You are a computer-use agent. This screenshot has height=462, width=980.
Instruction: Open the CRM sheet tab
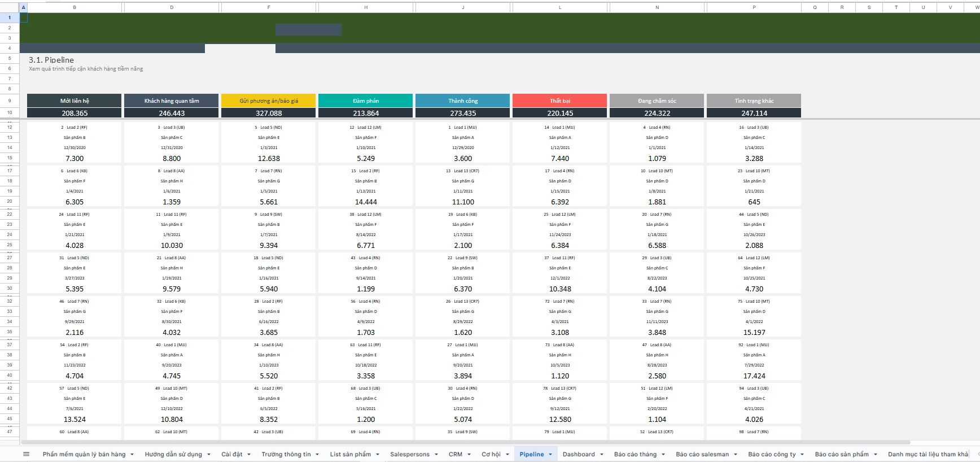pyautogui.click(x=456, y=454)
